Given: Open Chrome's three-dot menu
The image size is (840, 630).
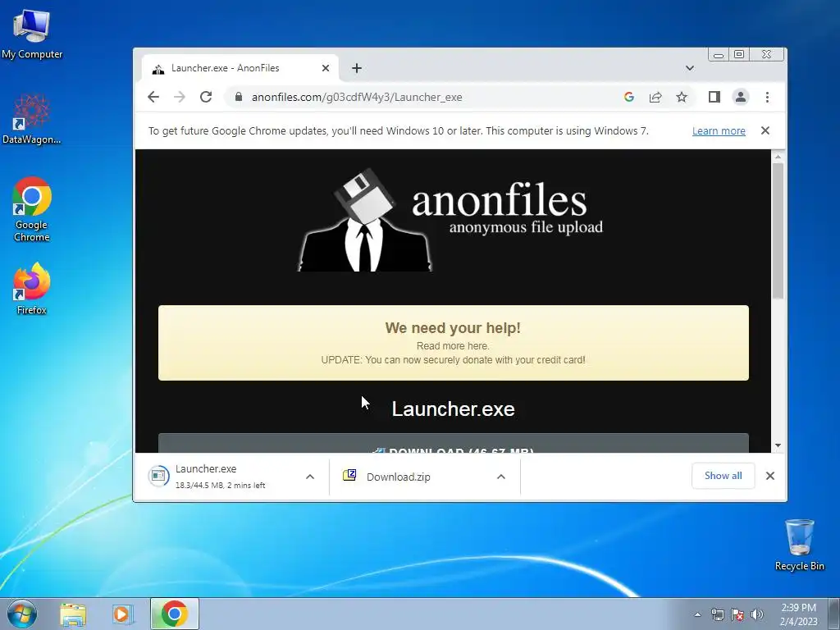Looking at the screenshot, I should pyautogui.click(x=767, y=97).
